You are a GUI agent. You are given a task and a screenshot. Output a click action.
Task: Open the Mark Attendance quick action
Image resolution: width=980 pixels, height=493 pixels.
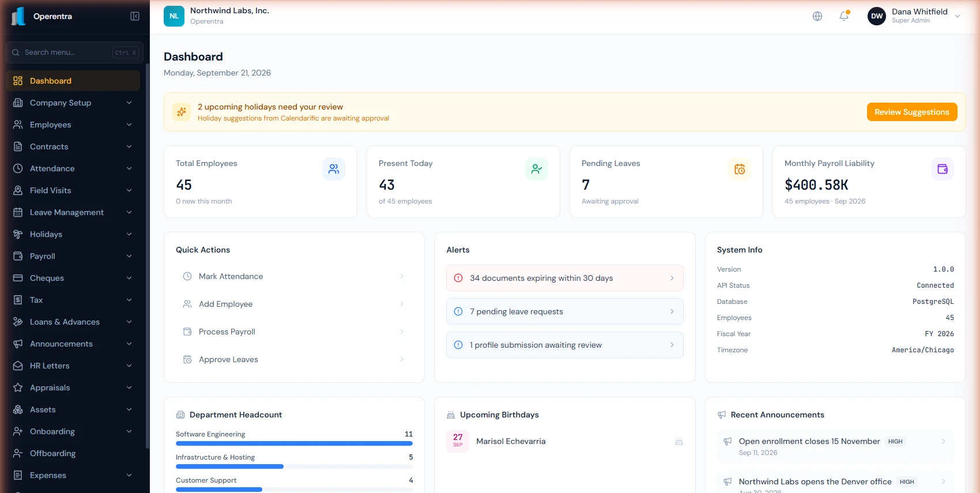point(294,276)
